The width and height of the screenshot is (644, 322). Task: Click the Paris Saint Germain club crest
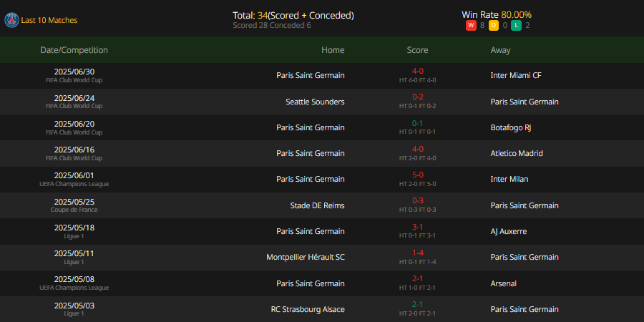tap(11, 20)
